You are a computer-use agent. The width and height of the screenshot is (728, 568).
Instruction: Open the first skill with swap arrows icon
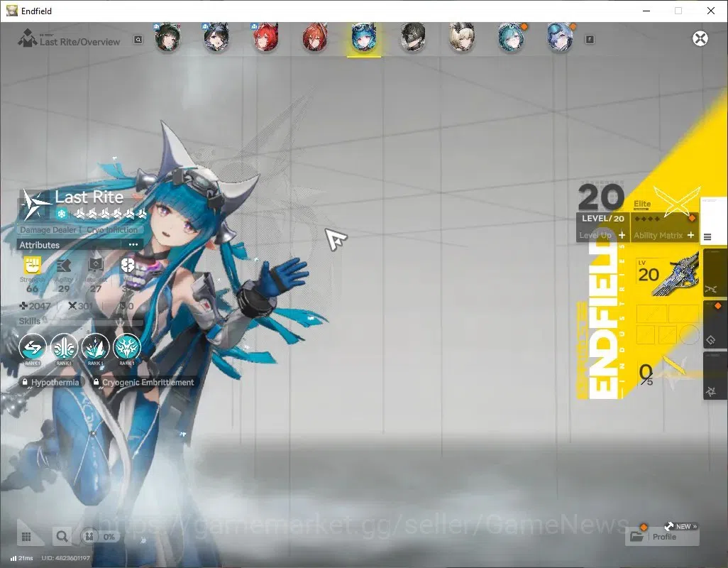33,349
